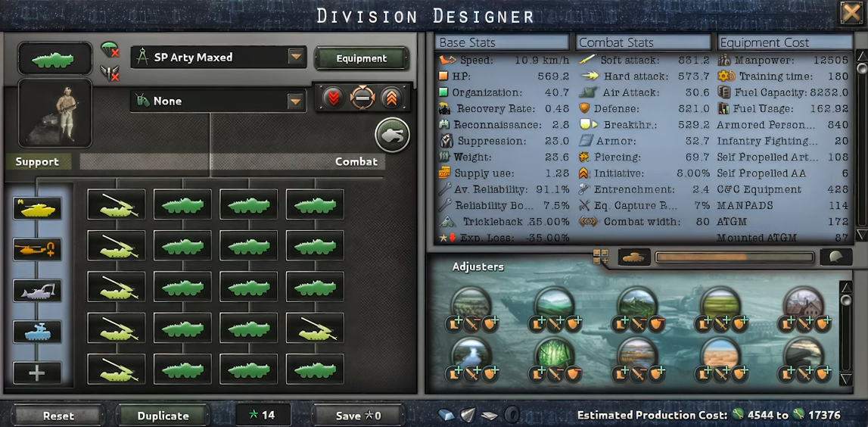Click the grid plus expander above Adjusters
The height and width of the screenshot is (427, 868).
pyautogui.click(x=601, y=257)
